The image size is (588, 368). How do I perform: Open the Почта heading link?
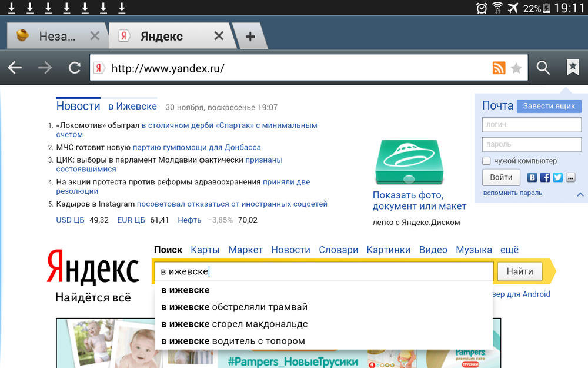coord(497,105)
